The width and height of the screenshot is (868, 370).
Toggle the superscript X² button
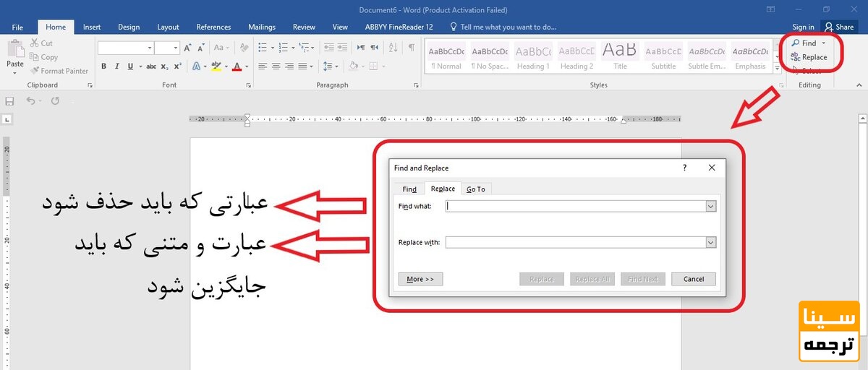pyautogui.click(x=178, y=66)
